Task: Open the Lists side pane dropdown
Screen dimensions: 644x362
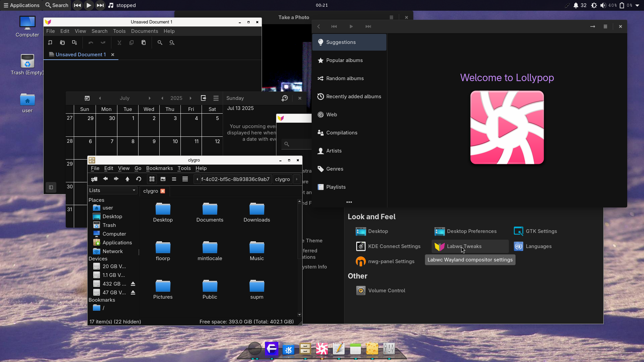Action: pos(112,190)
